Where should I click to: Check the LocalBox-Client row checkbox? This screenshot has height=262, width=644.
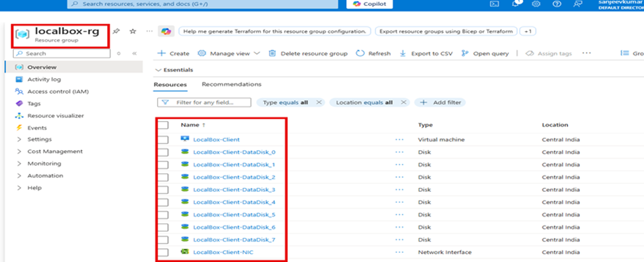click(x=163, y=140)
